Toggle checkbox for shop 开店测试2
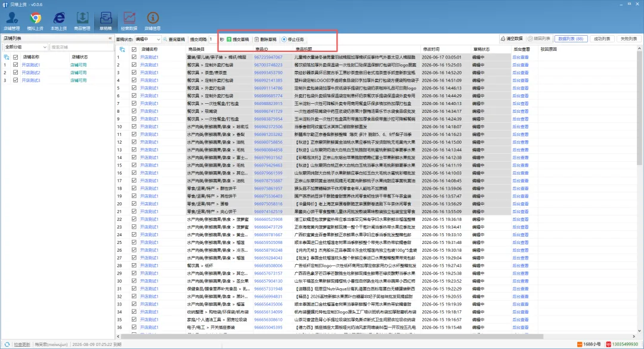 click(16, 72)
